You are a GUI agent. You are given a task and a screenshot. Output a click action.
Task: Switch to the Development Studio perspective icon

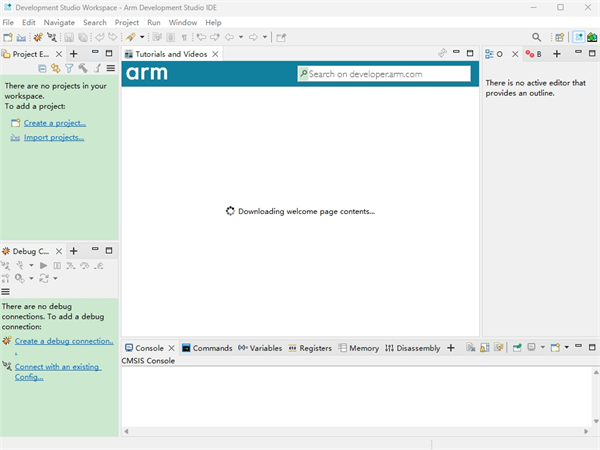point(579,37)
